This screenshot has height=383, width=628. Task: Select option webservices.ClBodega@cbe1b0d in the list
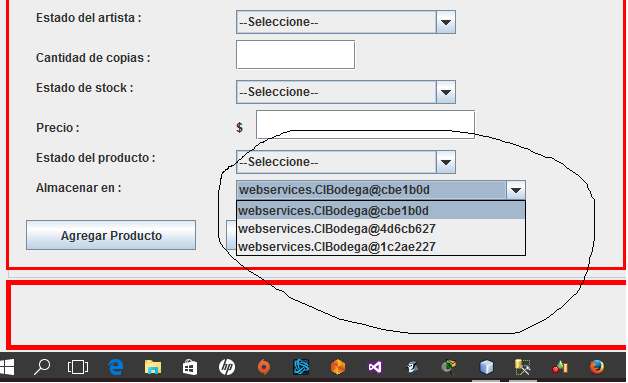381,211
